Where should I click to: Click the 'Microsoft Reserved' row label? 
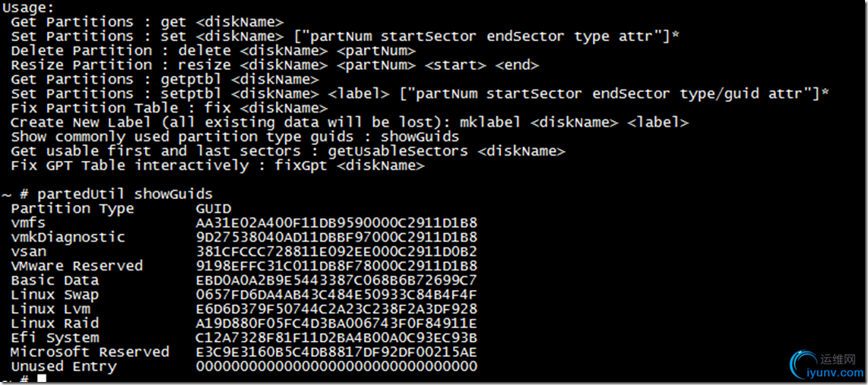[90, 352]
